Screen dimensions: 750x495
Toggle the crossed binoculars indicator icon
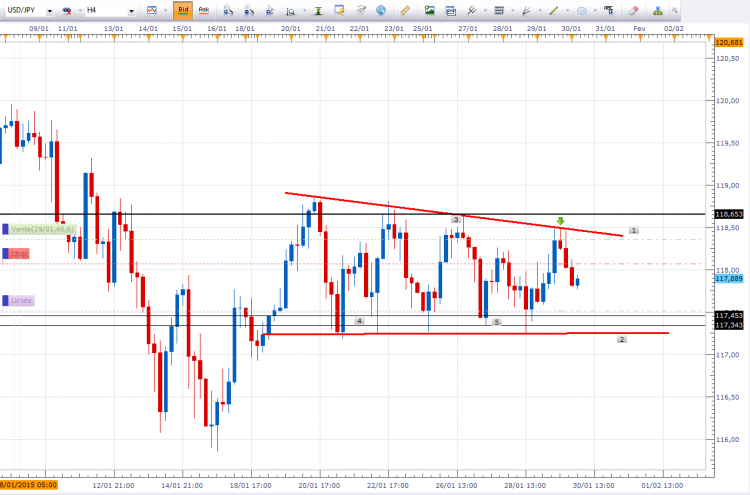pos(66,11)
